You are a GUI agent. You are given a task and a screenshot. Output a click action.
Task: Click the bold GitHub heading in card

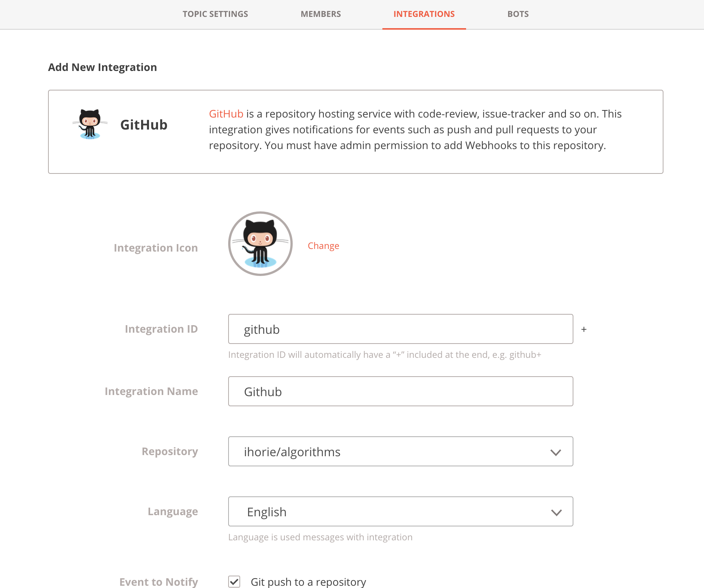pyautogui.click(x=144, y=125)
